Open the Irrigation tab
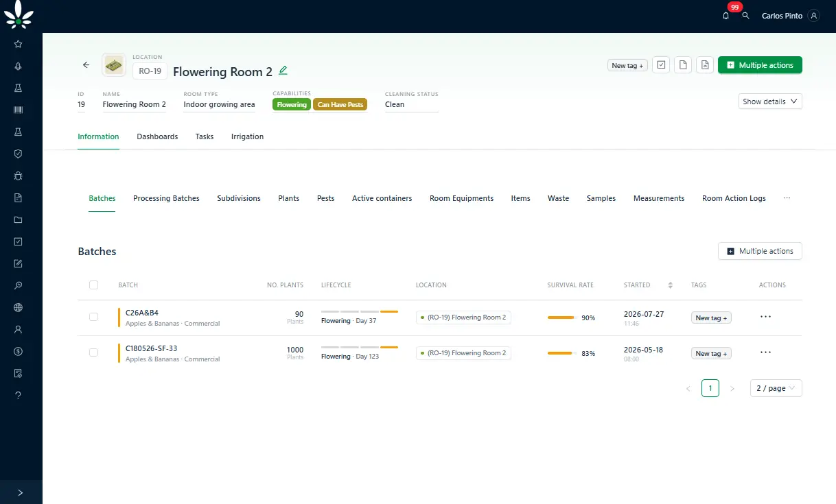Screen dimensions: 836x504 coord(247,136)
